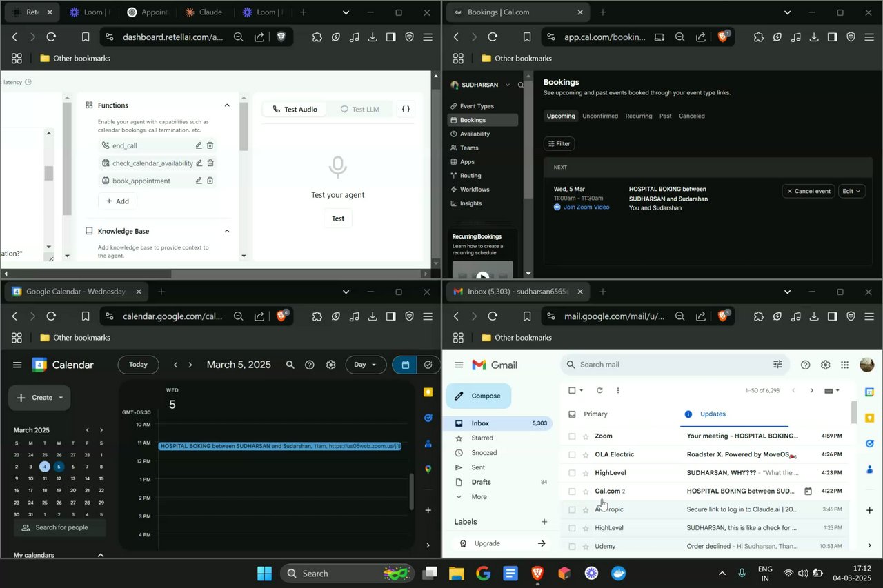Select the Anthropic email checkbox
The width and height of the screenshot is (883, 588).
coord(572,509)
